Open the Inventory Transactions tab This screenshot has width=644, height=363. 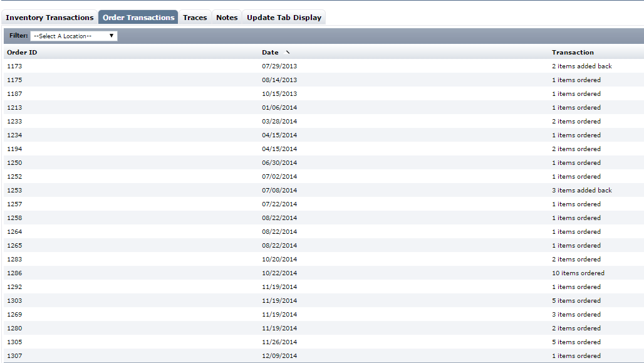tap(49, 18)
